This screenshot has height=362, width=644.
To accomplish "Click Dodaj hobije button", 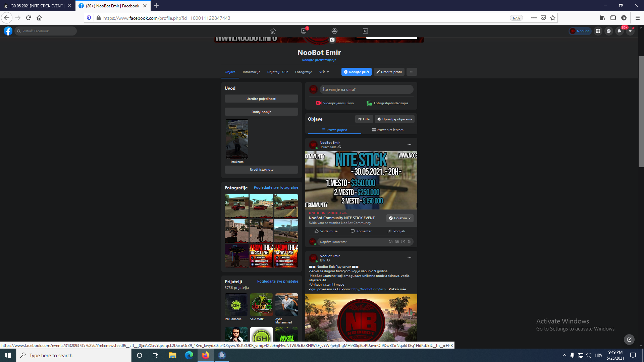I will click(x=261, y=112).
